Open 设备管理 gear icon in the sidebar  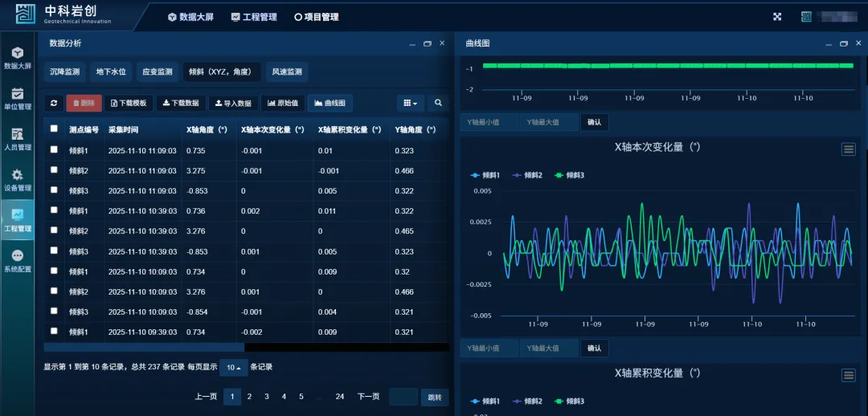coord(18,180)
